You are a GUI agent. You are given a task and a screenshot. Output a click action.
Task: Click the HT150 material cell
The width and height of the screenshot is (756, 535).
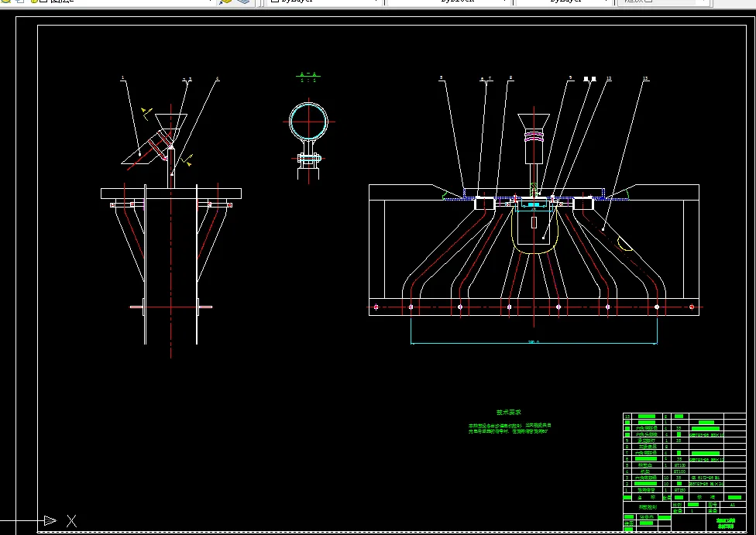coord(680,489)
